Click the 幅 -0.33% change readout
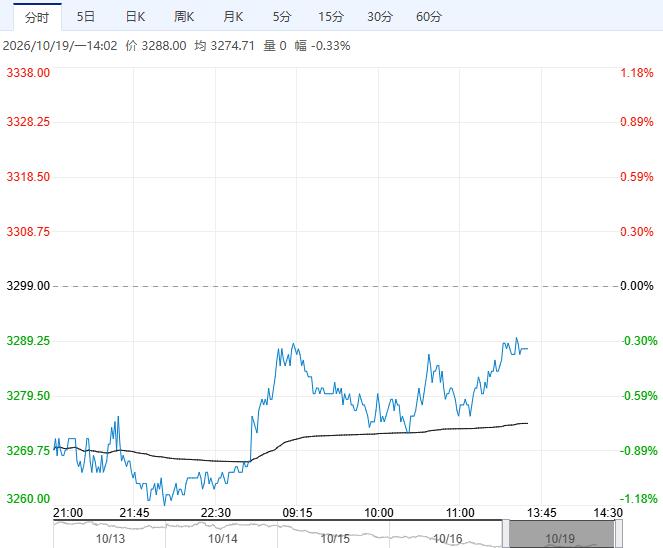 [323, 46]
